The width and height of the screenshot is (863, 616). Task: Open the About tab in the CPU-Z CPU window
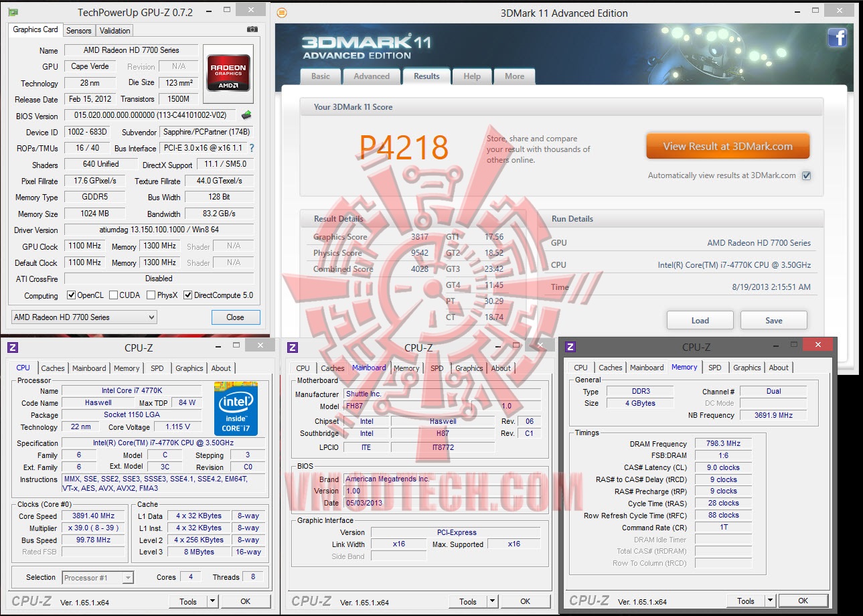pos(221,368)
